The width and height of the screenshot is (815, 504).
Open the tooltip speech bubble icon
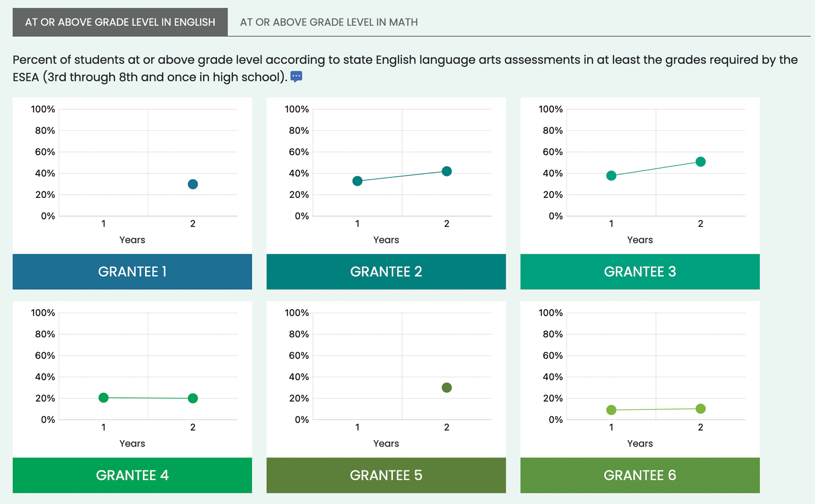click(x=296, y=77)
